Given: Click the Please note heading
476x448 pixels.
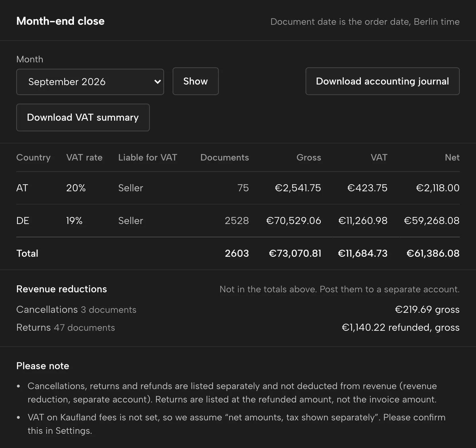Looking at the screenshot, I should pyautogui.click(x=43, y=366).
